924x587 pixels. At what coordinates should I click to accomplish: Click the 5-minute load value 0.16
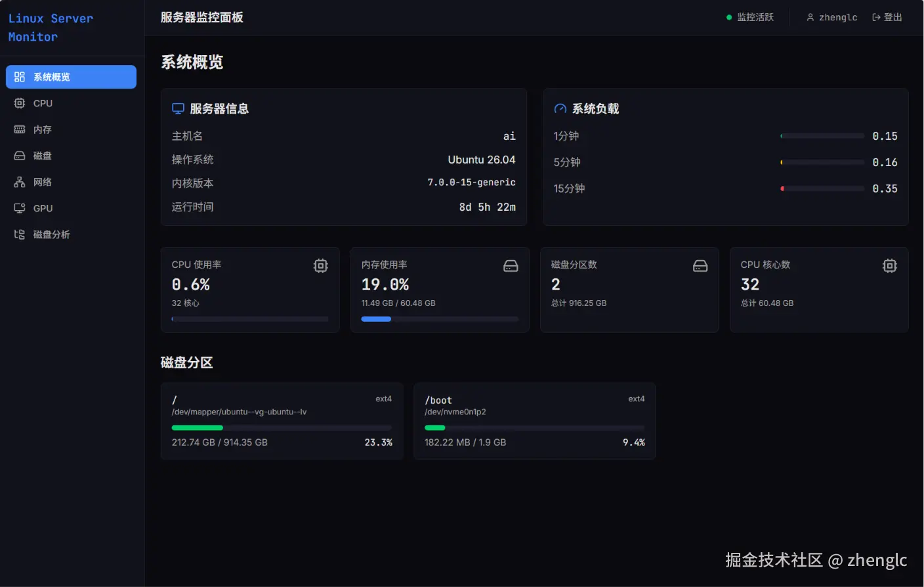coord(885,162)
